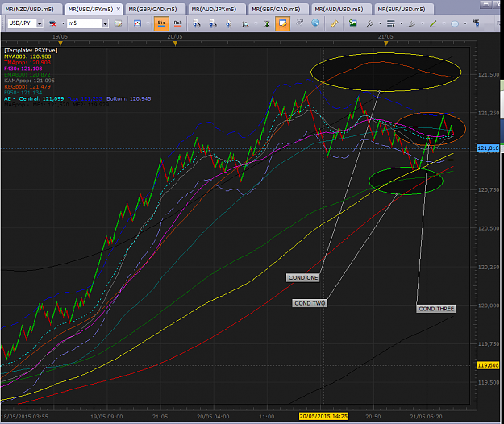The image size is (504, 424).
Task: Click the KAMApop: 121,095 legend entry
Action: tap(29, 81)
